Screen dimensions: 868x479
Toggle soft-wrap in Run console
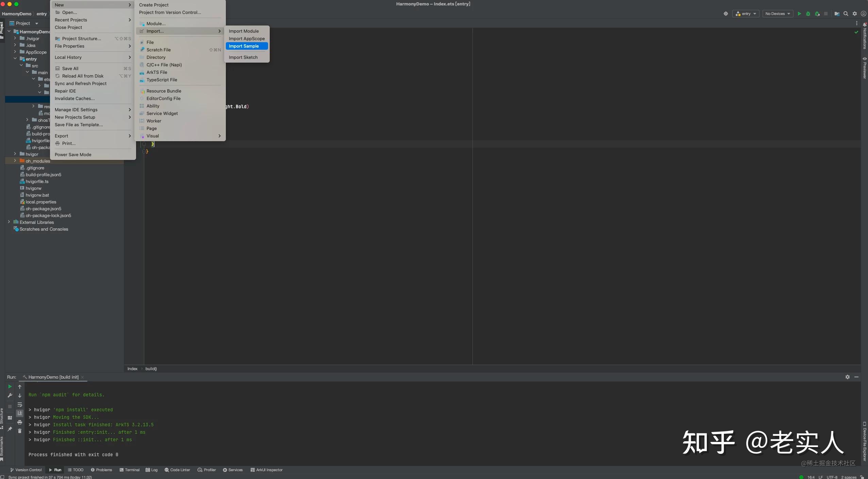[x=20, y=404]
